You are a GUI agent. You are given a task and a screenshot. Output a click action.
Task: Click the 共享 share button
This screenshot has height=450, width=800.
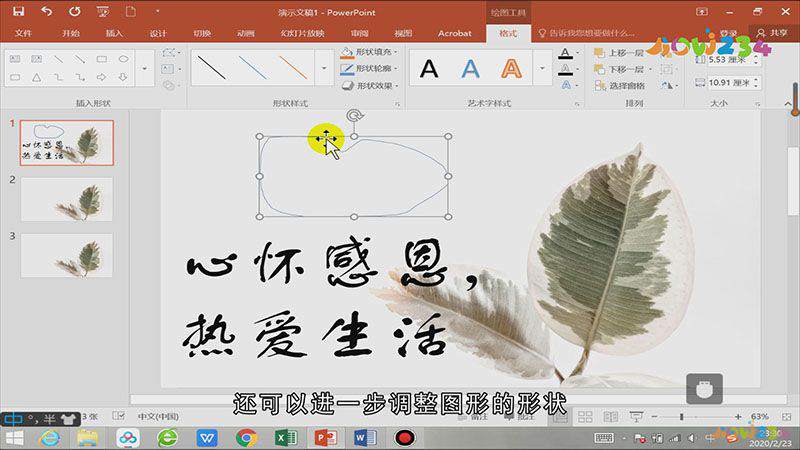773,33
